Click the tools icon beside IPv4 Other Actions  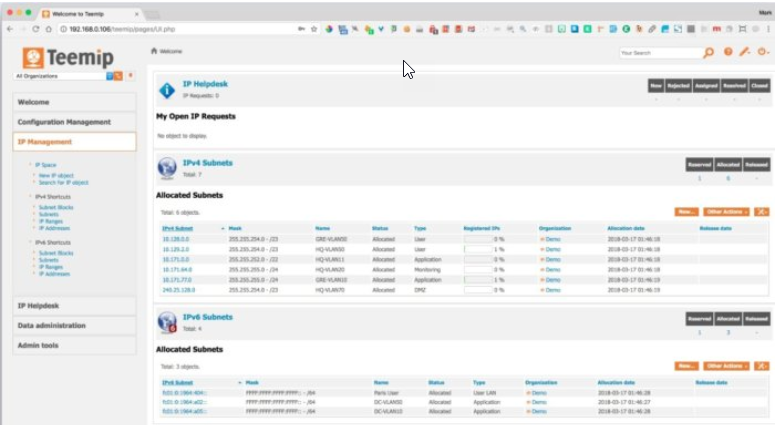coord(761,212)
